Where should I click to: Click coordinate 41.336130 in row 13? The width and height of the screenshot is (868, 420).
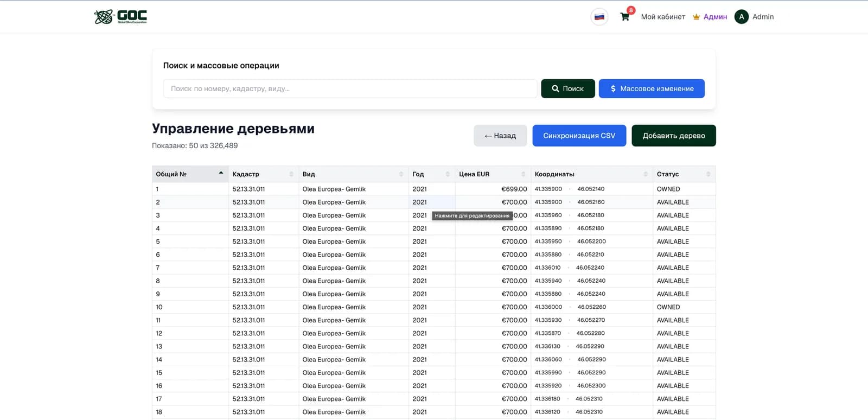[547, 346]
